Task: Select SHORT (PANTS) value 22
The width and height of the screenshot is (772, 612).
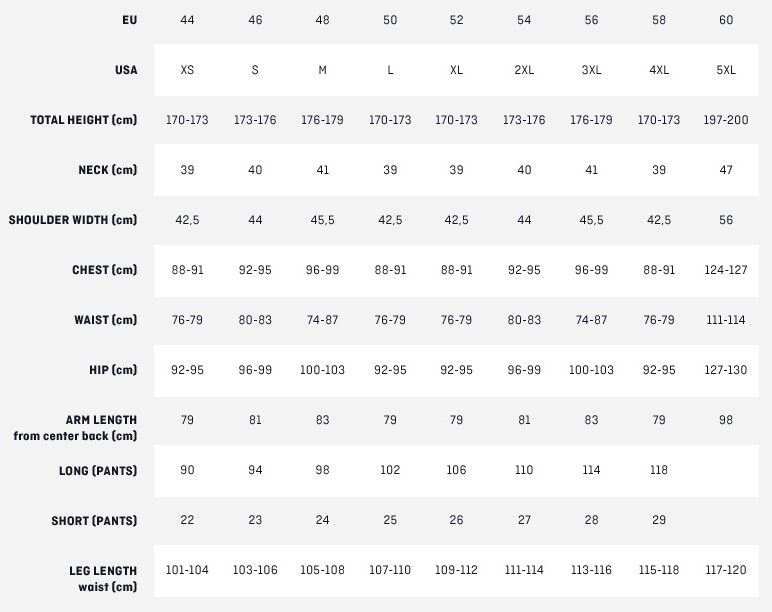Action: [x=187, y=520]
